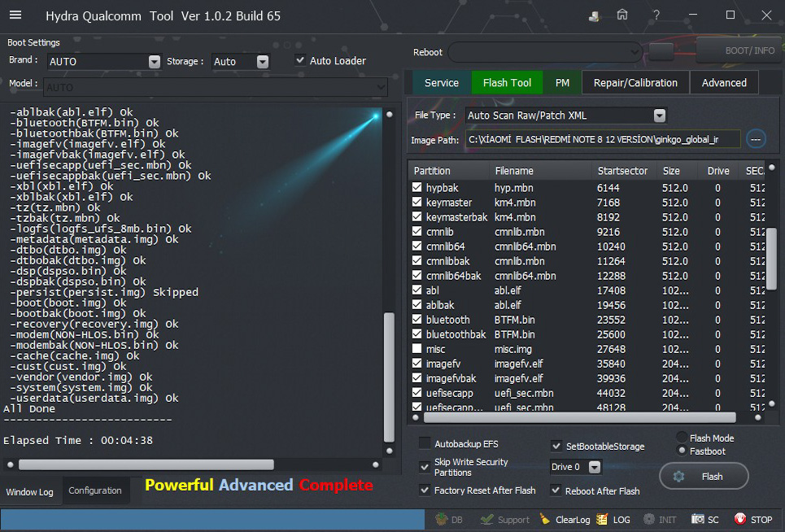The height and width of the screenshot is (532, 785).
Task: Open the Configuration tab
Action: (x=95, y=491)
